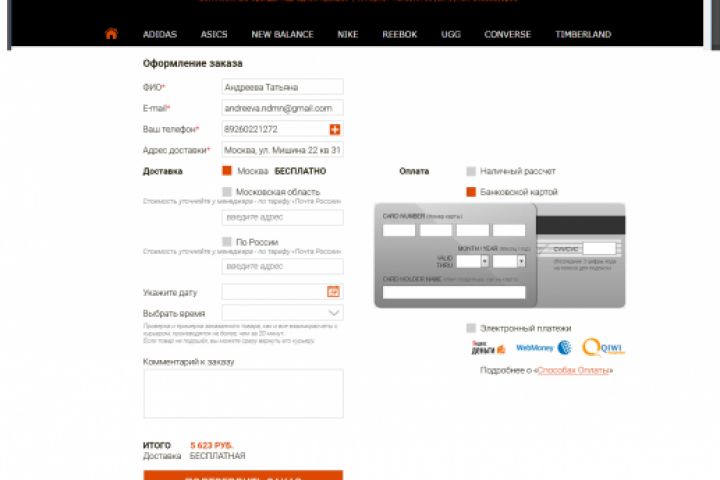Click the total 5 623 РУБ. amount
This screenshot has width=720, height=480.
click(x=212, y=445)
